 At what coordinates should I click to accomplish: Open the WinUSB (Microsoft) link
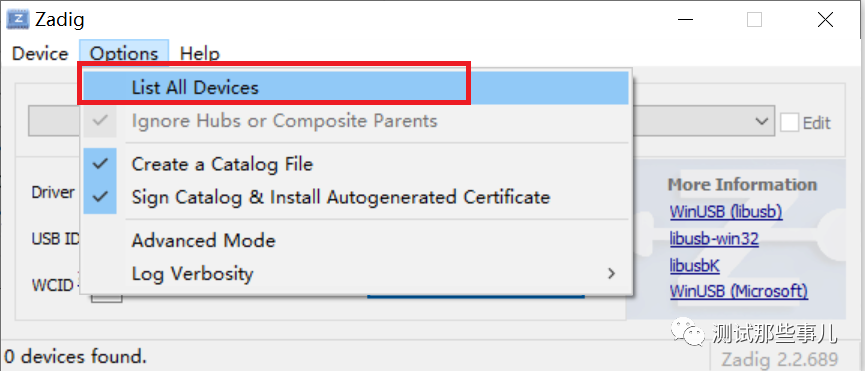739,291
